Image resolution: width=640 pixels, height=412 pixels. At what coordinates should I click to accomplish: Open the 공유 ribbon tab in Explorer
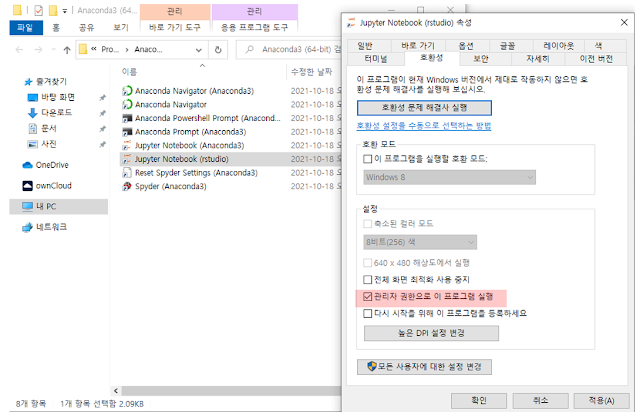[x=86, y=27]
